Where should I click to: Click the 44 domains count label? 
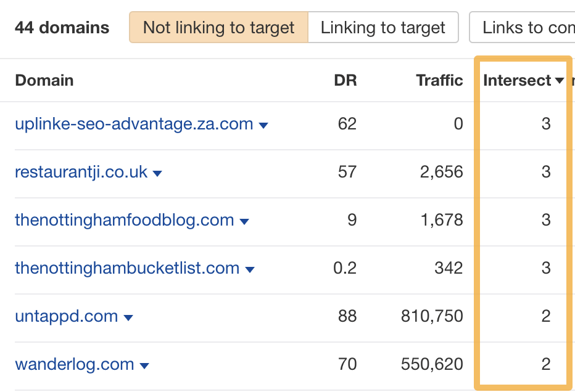[62, 27]
